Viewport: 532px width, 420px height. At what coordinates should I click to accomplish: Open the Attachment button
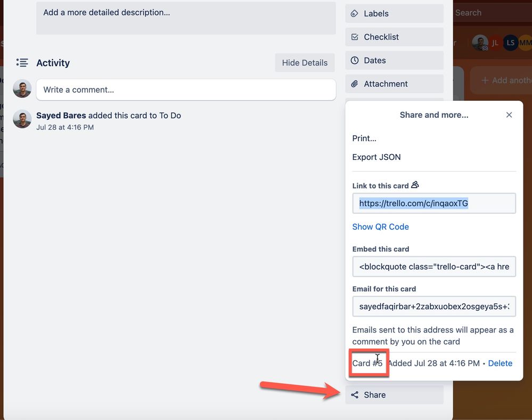point(394,84)
